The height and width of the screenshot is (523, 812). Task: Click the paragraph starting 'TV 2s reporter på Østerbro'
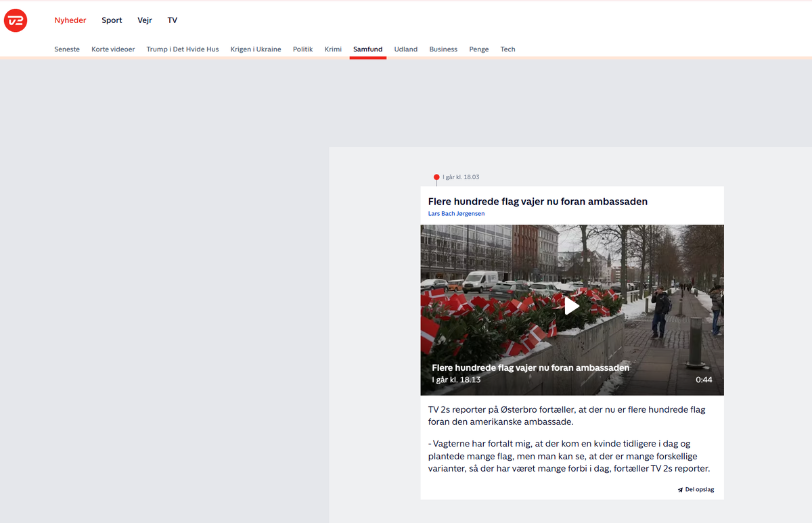click(x=567, y=416)
